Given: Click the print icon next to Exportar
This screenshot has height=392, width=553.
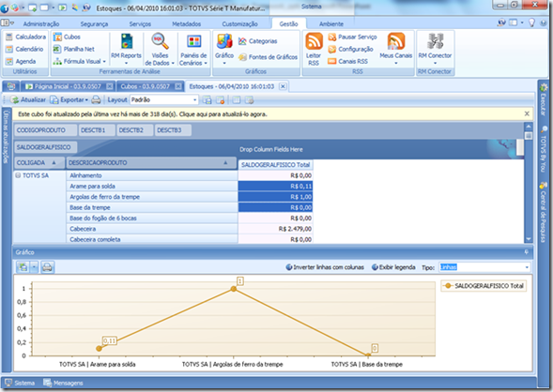Looking at the screenshot, I should (96, 99).
